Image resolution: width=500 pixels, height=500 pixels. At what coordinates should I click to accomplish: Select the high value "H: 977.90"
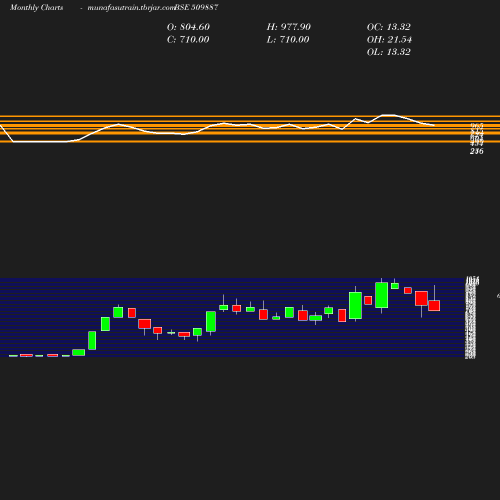tap(289, 27)
